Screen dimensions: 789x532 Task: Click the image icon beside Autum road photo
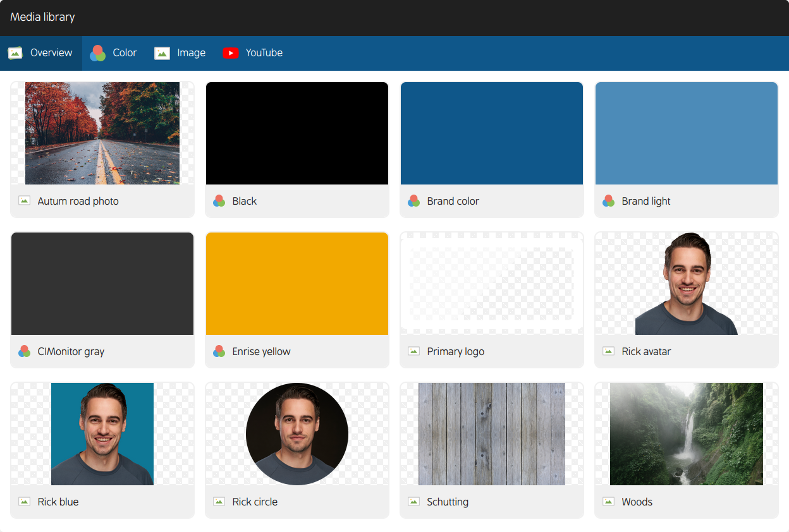point(24,200)
